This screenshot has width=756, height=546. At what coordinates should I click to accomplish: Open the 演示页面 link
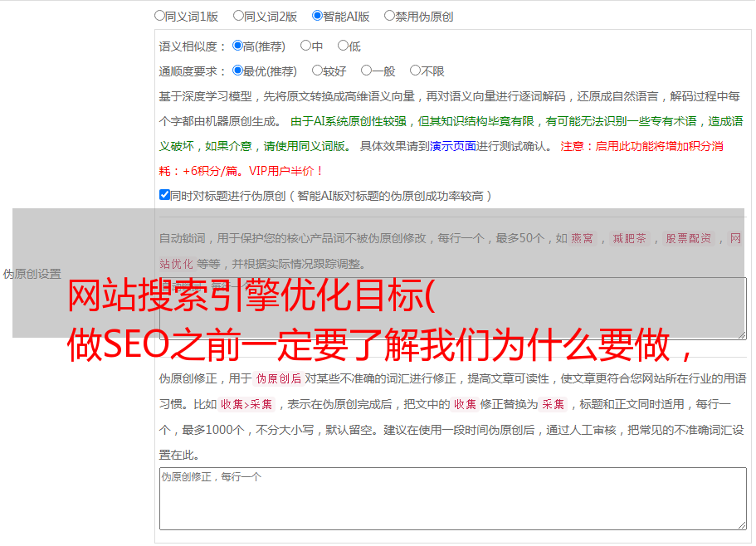point(453,146)
